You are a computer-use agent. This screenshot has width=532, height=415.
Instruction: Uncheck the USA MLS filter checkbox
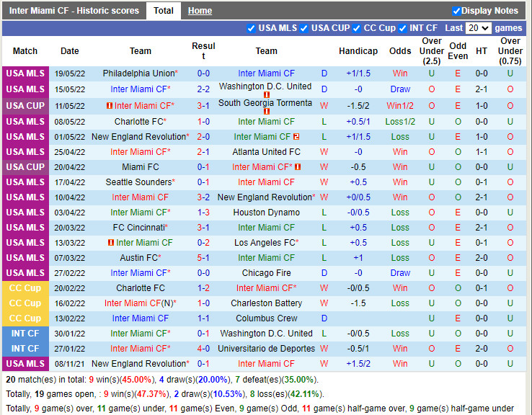(251, 28)
